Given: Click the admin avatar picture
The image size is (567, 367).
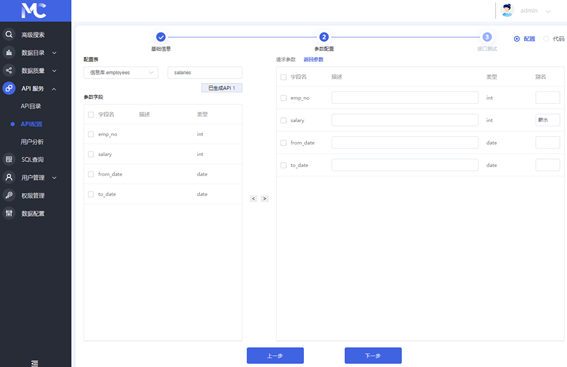Looking at the screenshot, I should pos(507,10).
